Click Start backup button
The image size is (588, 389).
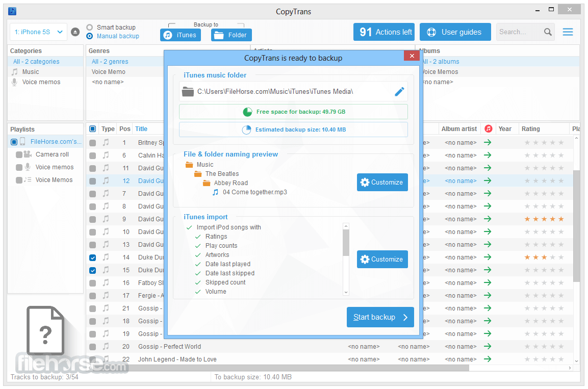[x=380, y=317]
